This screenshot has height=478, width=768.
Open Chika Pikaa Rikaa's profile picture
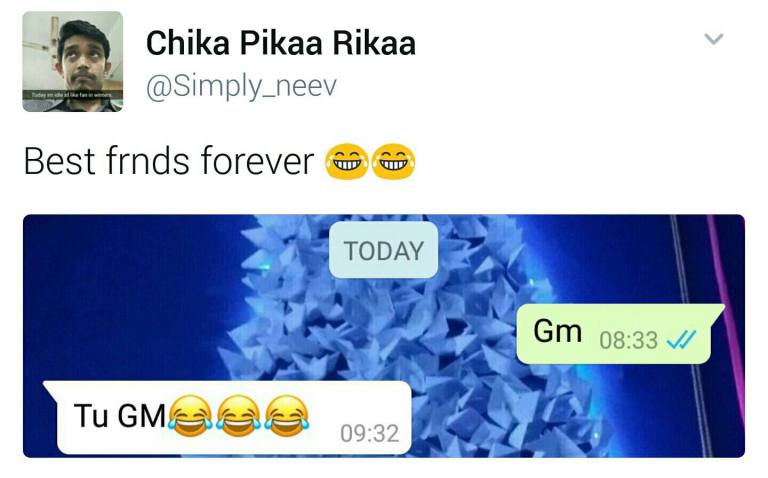(x=72, y=62)
